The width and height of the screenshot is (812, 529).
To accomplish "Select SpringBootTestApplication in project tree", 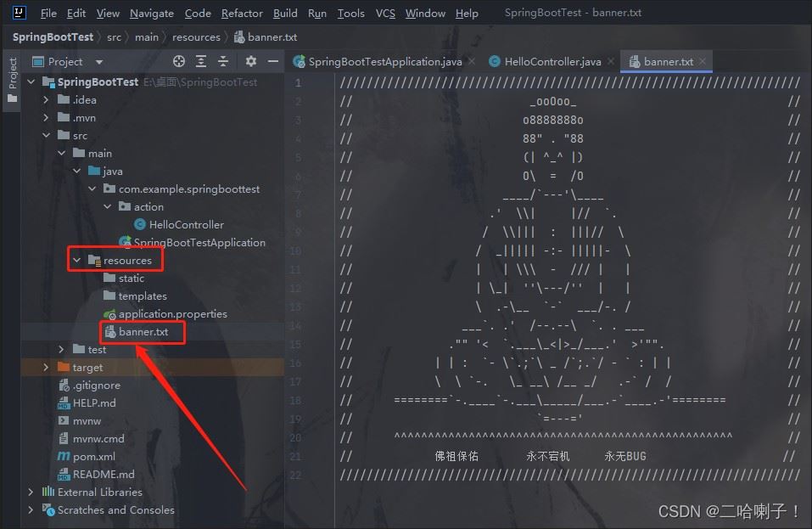I will click(192, 243).
